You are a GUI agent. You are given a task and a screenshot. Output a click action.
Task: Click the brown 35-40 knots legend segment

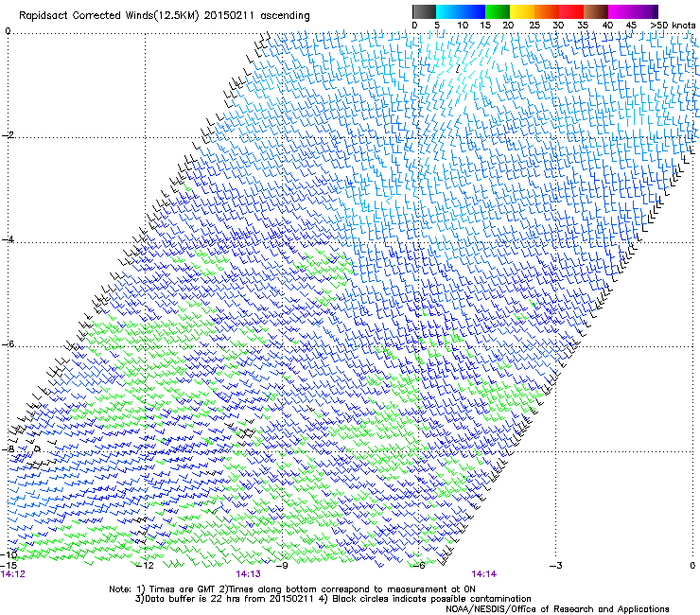(596, 11)
